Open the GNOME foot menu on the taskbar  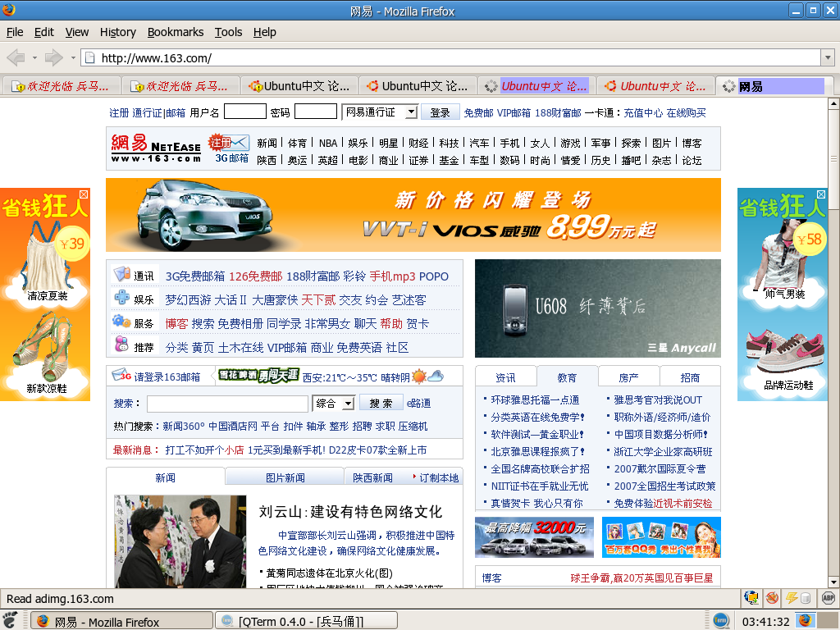point(11,620)
